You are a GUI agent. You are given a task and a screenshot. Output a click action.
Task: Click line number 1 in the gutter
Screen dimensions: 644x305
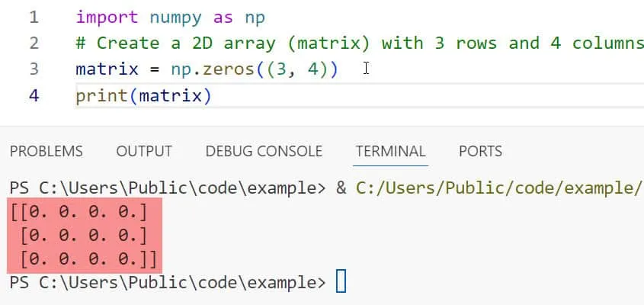pyautogui.click(x=33, y=17)
